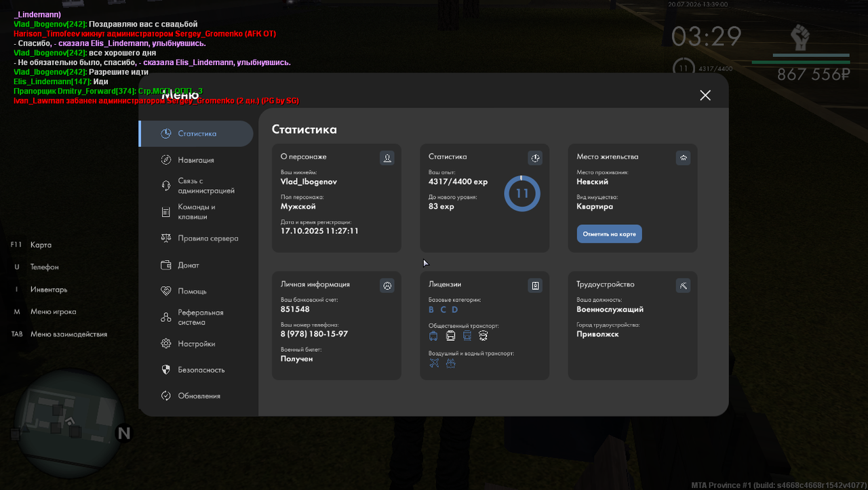Click the level 11 circular progress ring

(x=522, y=193)
